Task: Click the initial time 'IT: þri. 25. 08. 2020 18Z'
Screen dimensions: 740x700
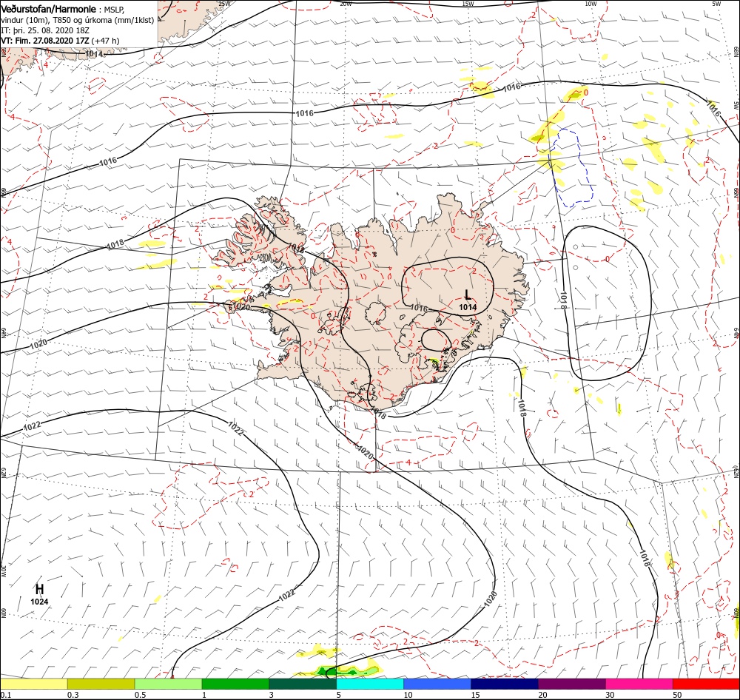Action: (x=45, y=30)
